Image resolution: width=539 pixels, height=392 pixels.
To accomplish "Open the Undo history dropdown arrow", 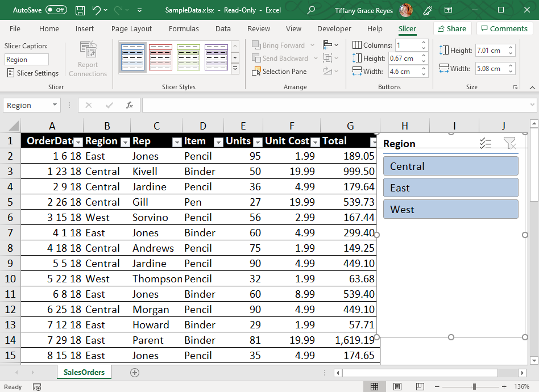I will pyautogui.click(x=106, y=10).
